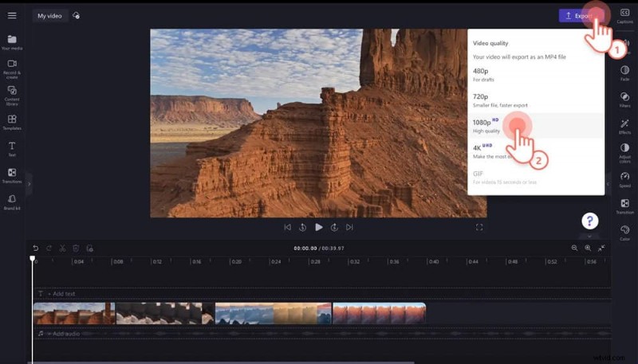
Task: Click the horizontal timeline scrollbar
Action: [221, 362]
